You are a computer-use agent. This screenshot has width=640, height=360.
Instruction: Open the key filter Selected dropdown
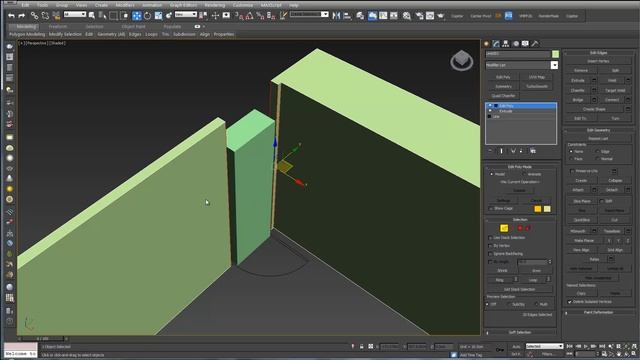click(544, 346)
